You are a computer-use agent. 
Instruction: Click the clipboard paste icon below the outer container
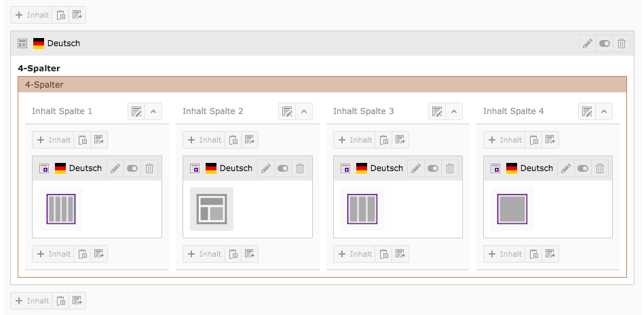point(61,301)
